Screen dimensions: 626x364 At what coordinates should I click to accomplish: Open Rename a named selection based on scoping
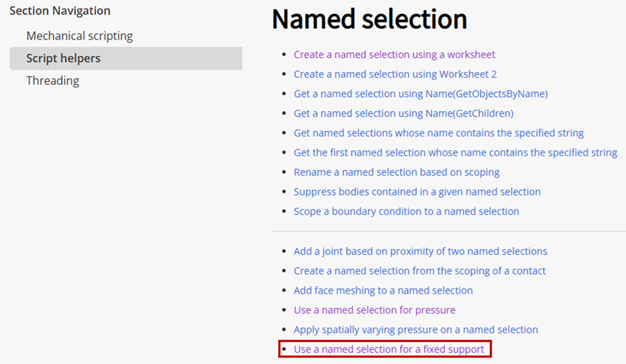tap(397, 172)
